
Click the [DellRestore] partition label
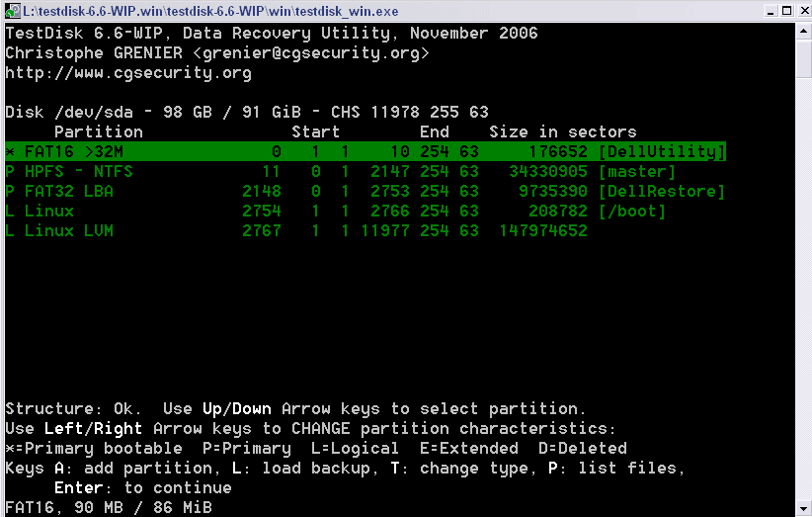click(x=661, y=191)
